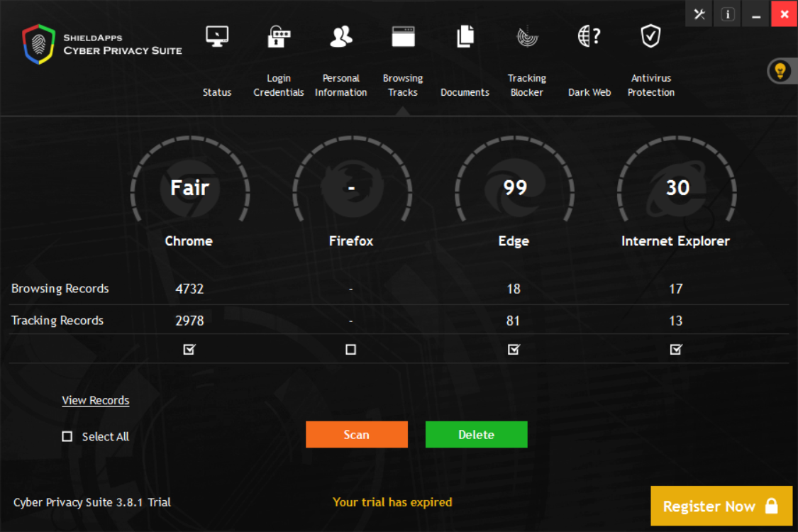Click the Register Now button

pyautogui.click(x=721, y=506)
